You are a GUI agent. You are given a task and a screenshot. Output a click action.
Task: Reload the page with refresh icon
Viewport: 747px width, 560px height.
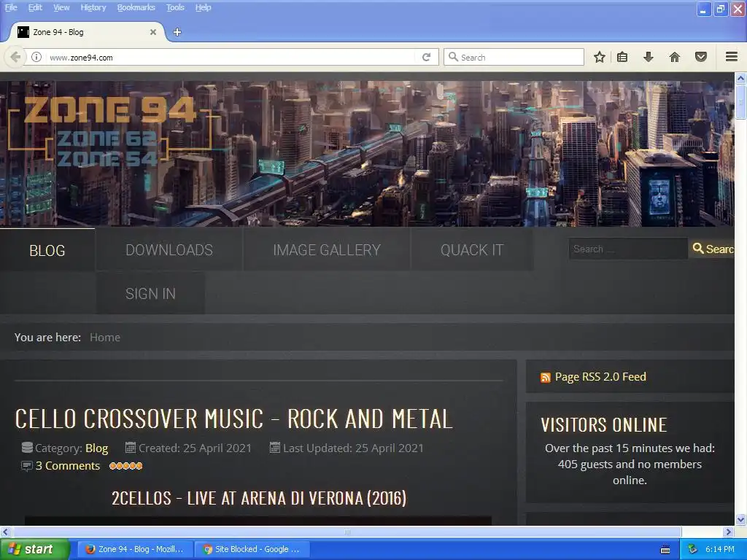tap(426, 57)
